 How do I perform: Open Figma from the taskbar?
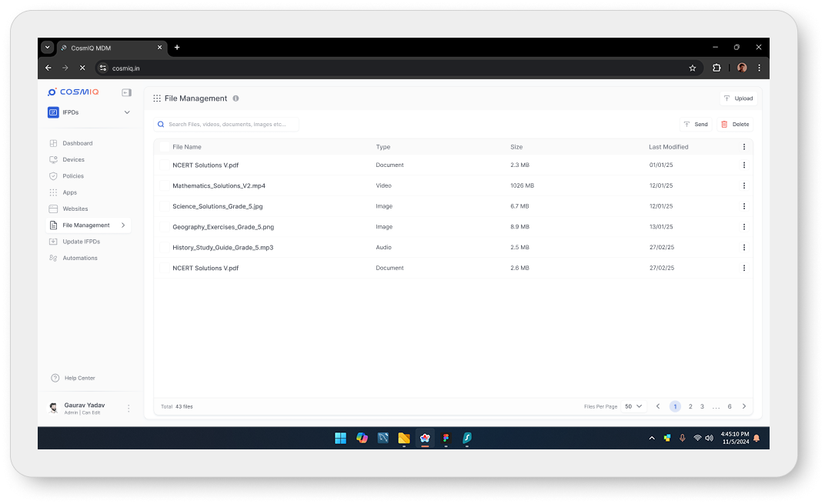(x=446, y=438)
